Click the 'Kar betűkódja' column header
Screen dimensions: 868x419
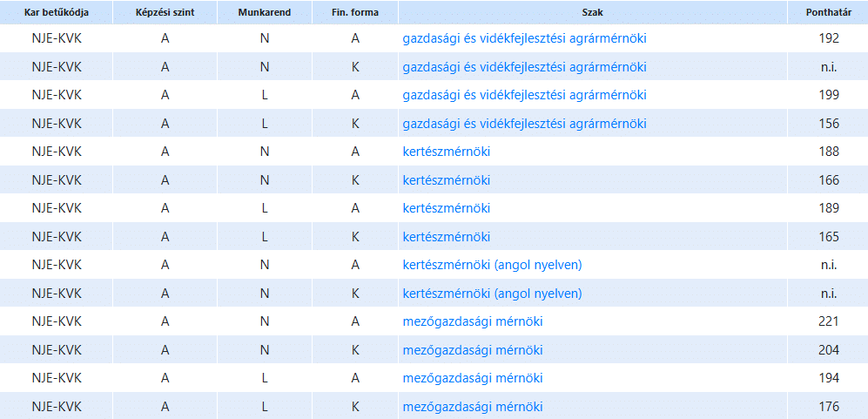[56, 13]
